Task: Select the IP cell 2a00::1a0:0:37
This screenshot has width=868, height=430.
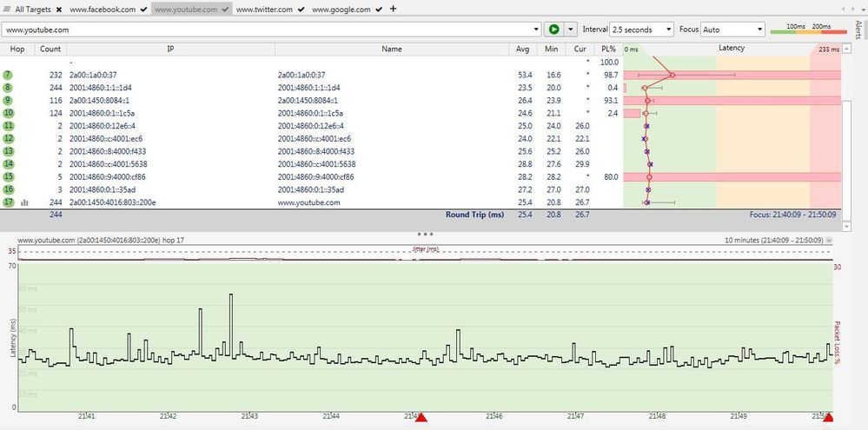Action: 93,75
